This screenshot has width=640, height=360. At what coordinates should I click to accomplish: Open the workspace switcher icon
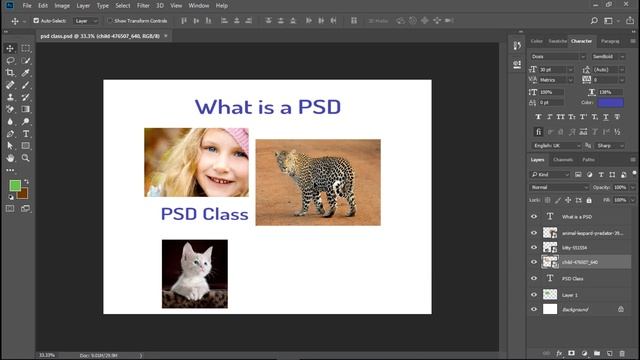[609, 21]
